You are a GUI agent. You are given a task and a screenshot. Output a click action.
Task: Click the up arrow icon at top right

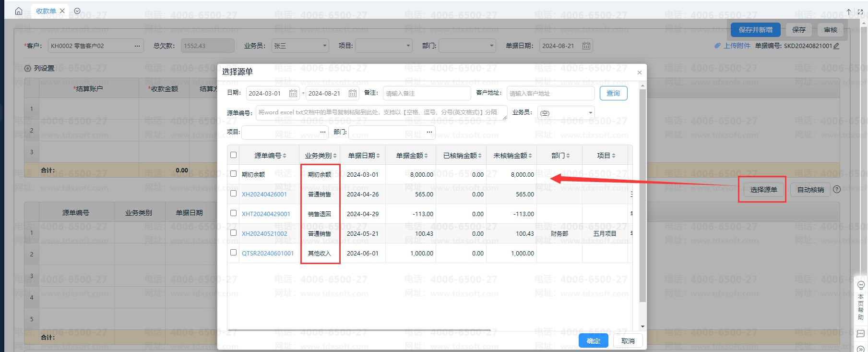[849, 12]
